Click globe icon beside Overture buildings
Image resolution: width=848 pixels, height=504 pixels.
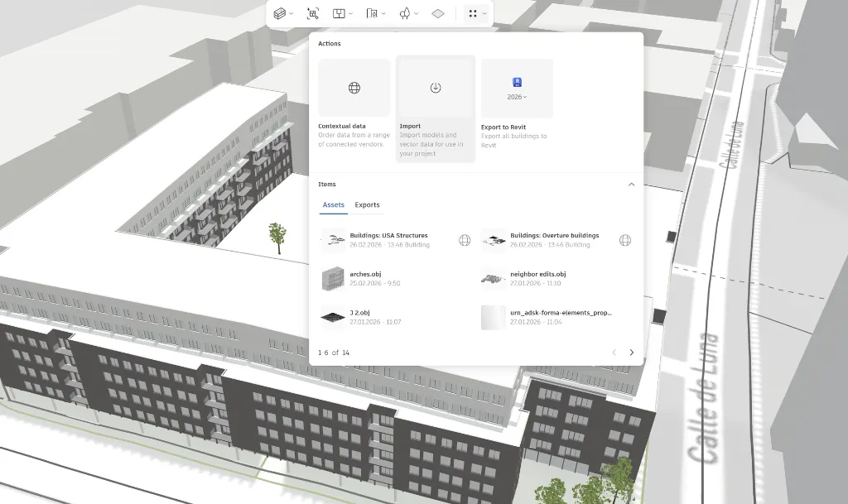tap(625, 240)
